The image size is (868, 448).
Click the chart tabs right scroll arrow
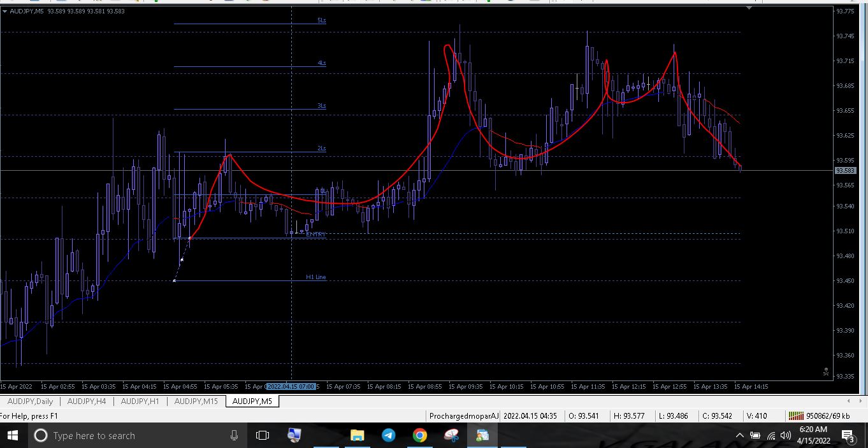click(861, 401)
